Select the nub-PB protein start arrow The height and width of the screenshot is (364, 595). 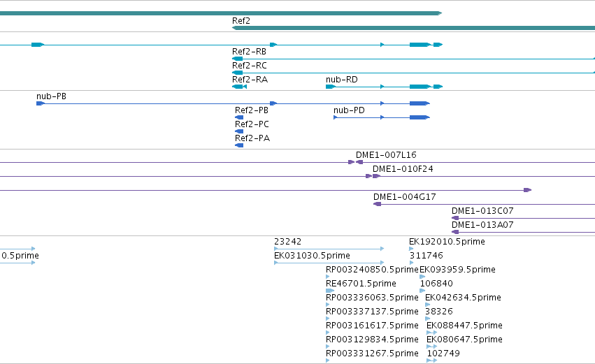[x=41, y=103]
